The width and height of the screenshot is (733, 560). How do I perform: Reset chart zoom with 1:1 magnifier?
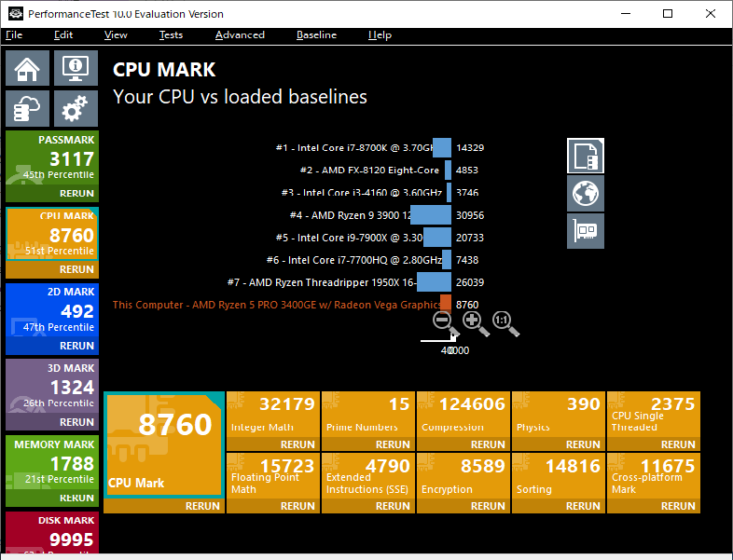[505, 323]
